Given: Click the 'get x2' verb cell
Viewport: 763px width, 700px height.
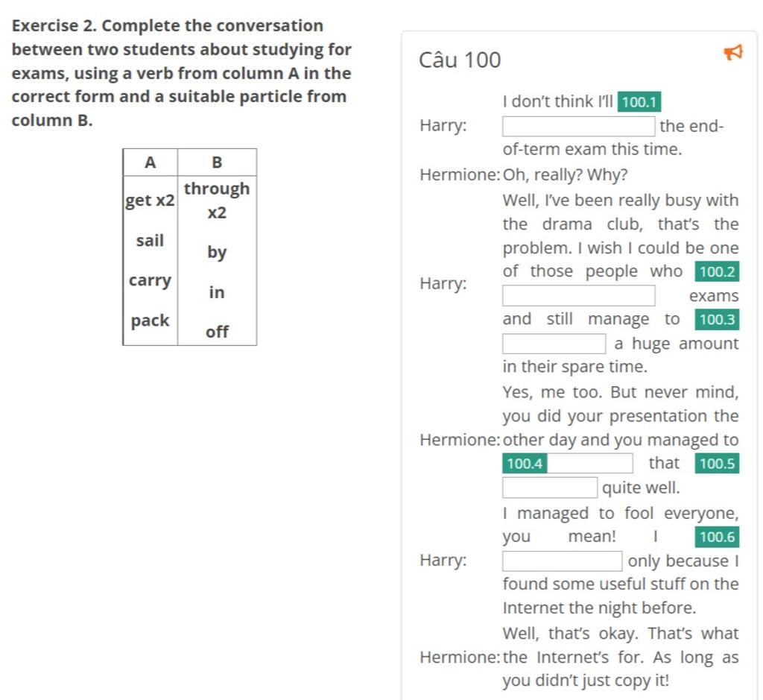Looking at the screenshot, I should [150, 201].
